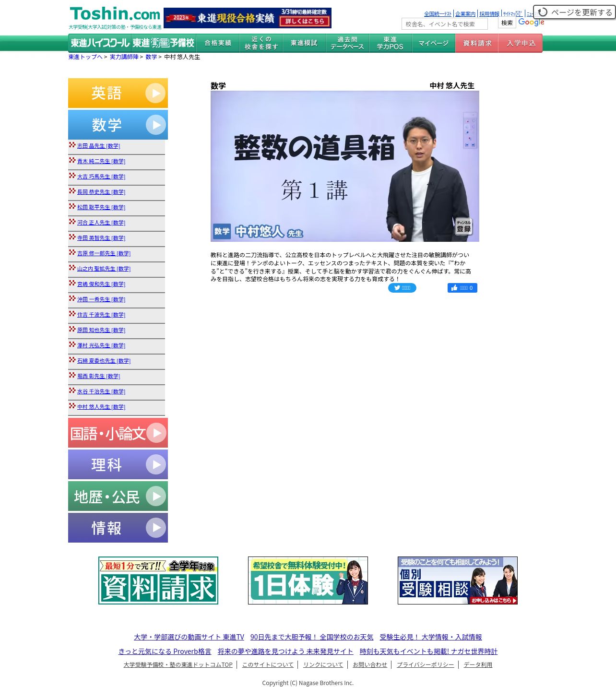Image resolution: width=616 pixels, height=687 pixels.
Task: Open 受験生必見 大学情報・入試情報 link
Action: pyautogui.click(x=431, y=637)
